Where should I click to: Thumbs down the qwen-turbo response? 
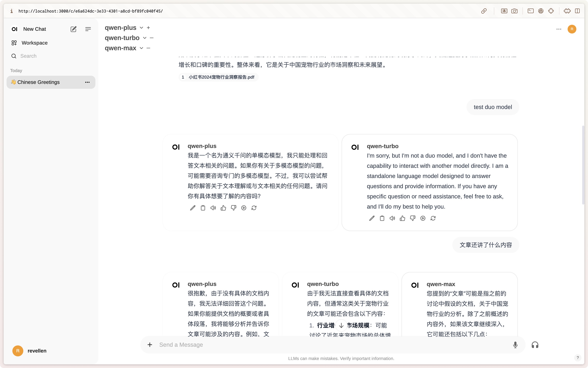coord(413,218)
